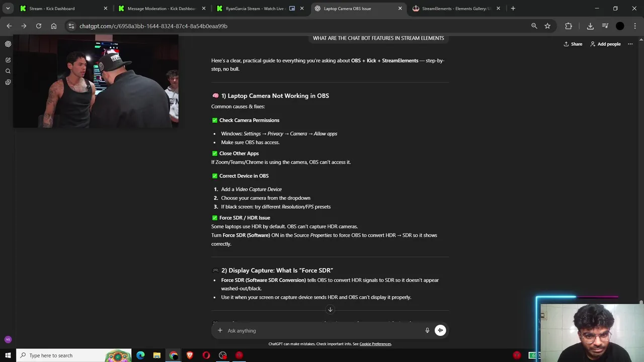Image resolution: width=644 pixels, height=362 pixels.
Task: Open Microsoft Edge from taskbar
Action: tap(140, 355)
